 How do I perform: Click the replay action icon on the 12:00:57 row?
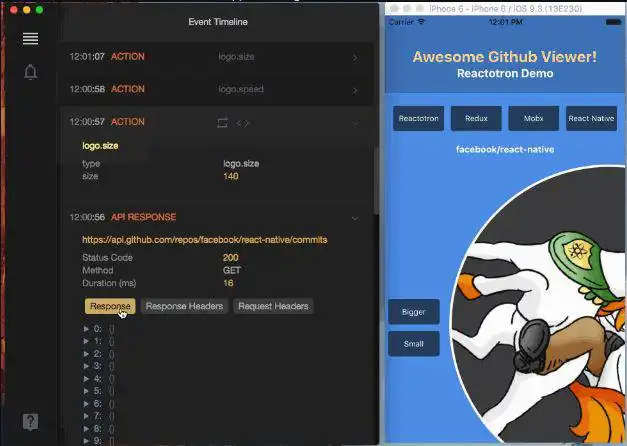pyautogui.click(x=222, y=123)
